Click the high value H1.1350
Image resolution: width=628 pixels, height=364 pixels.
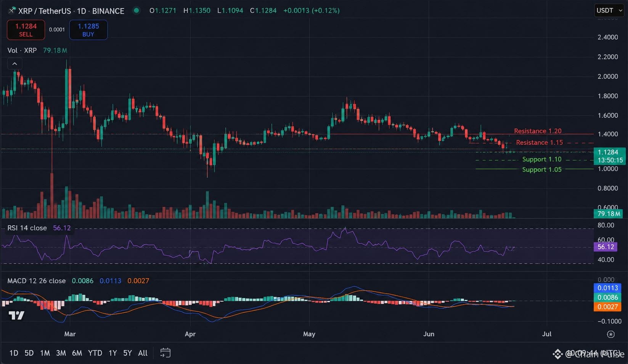coord(197,11)
